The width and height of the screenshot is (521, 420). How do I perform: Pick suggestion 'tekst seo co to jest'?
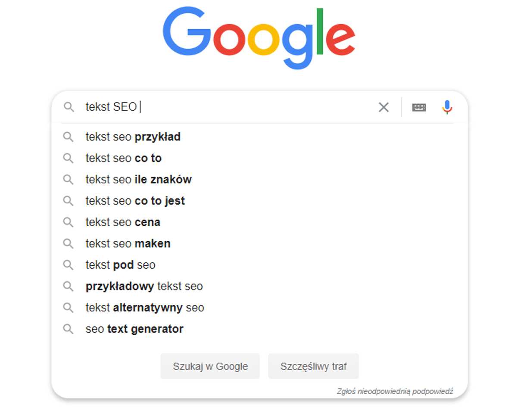click(x=135, y=201)
